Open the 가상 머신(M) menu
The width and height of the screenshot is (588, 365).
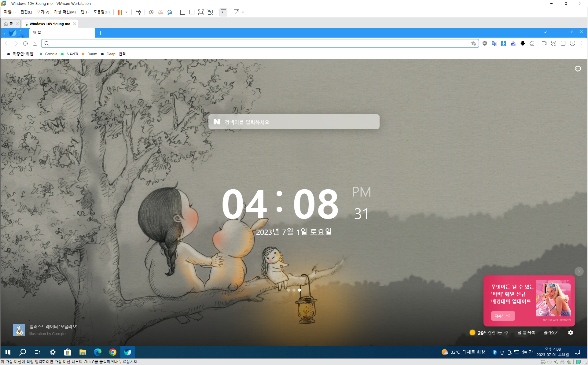point(65,12)
